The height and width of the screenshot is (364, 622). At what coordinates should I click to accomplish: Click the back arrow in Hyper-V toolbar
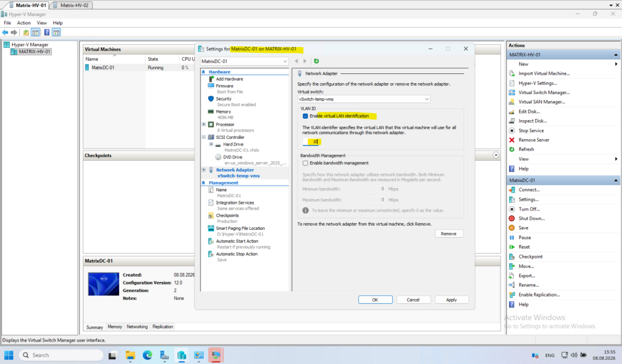point(5,33)
